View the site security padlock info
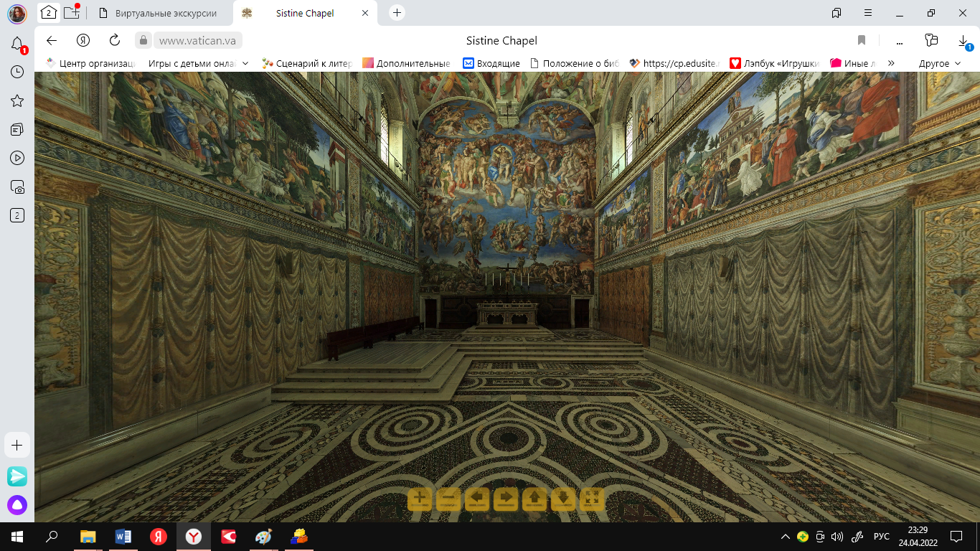This screenshot has height=551, width=980. tap(143, 40)
